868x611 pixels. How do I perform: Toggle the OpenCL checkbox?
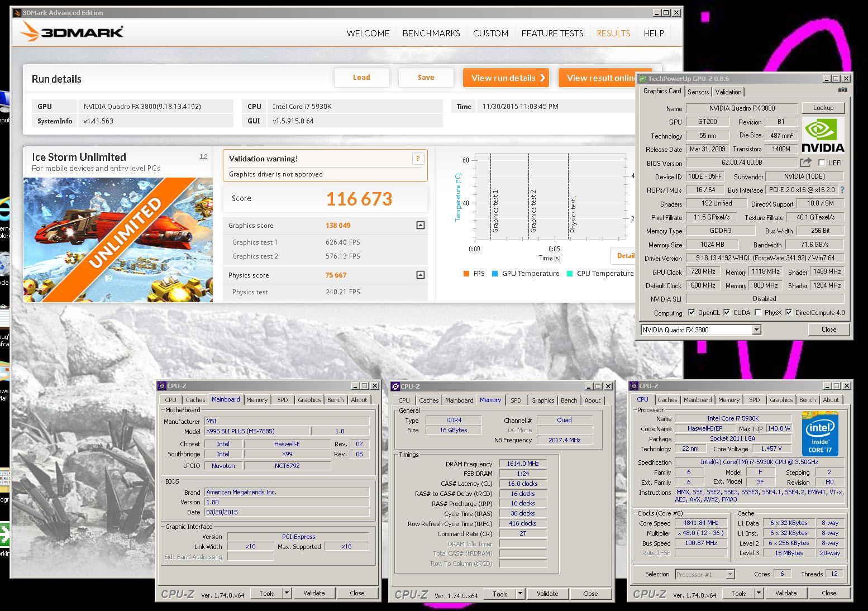click(x=691, y=313)
